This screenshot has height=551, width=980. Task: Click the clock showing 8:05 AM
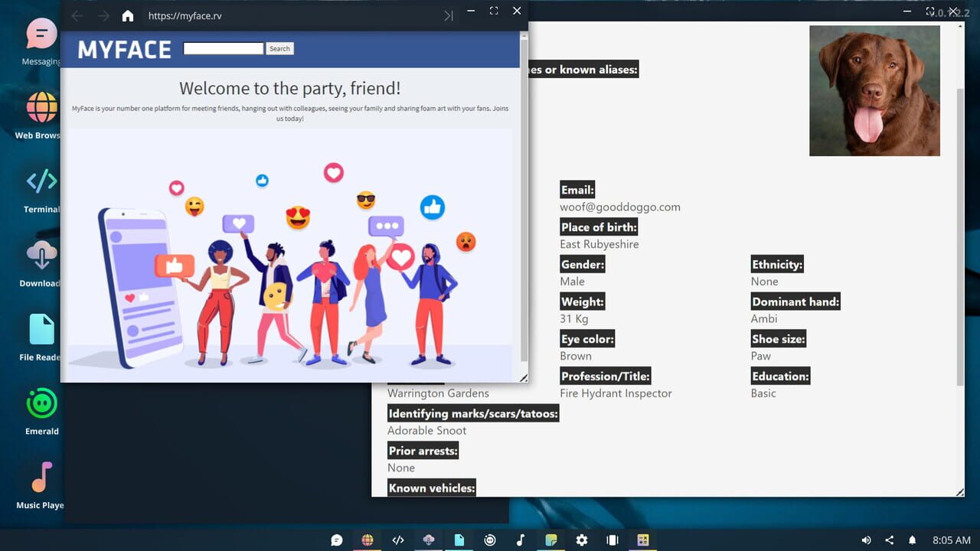[953, 540]
